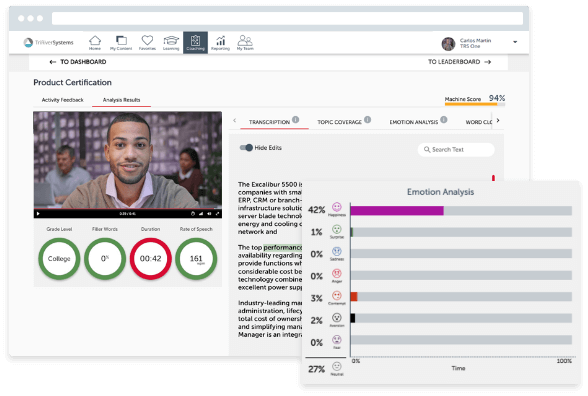Play the certification video

[x=38, y=214]
